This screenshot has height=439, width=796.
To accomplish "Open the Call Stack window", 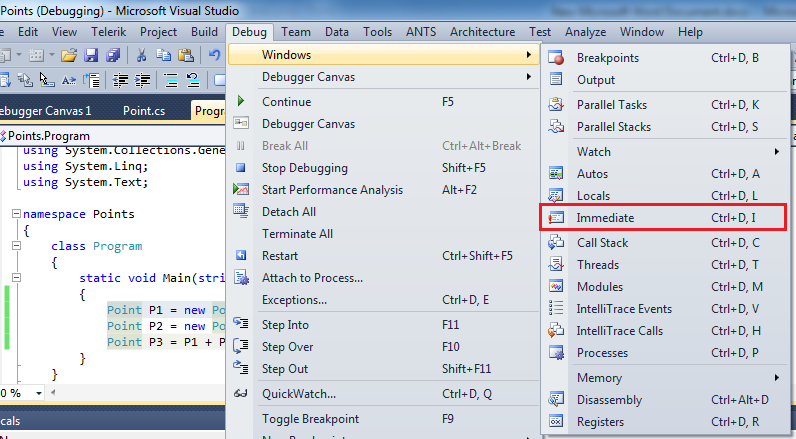I will tap(665, 243).
